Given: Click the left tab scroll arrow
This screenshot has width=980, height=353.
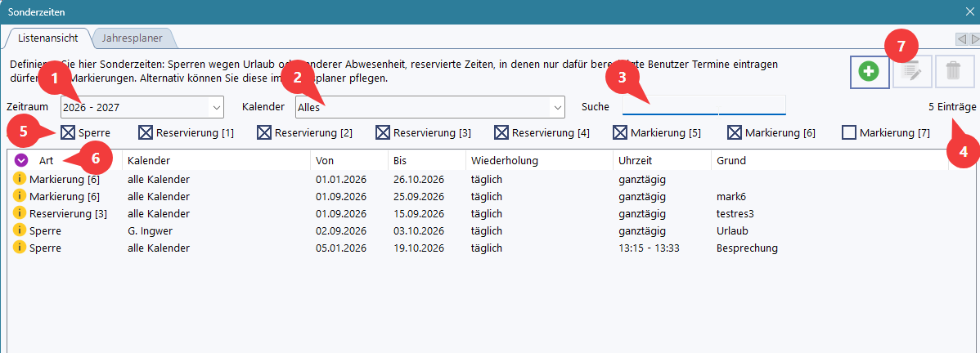Looking at the screenshot, I should (x=962, y=39).
